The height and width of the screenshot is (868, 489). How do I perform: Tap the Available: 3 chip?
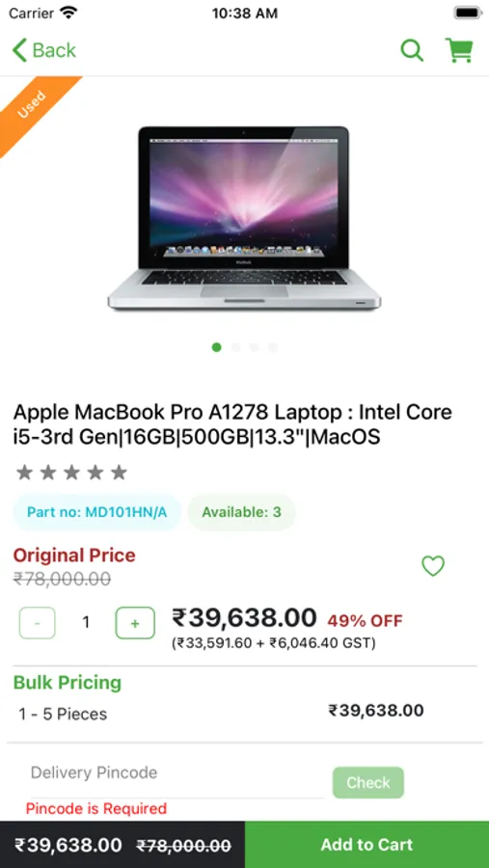pyautogui.click(x=241, y=512)
